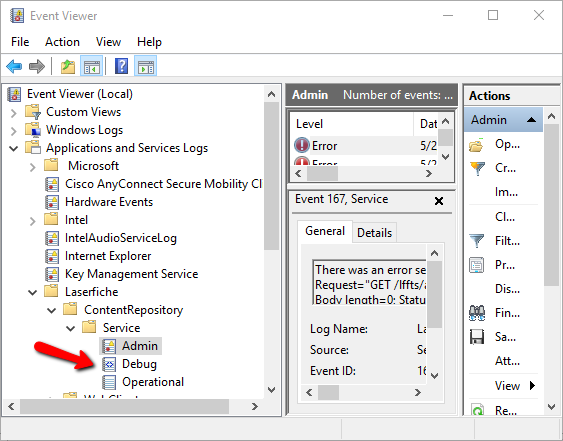The width and height of the screenshot is (563, 441).
Task: Open Help via the question mark icon
Action: pyautogui.click(x=121, y=66)
